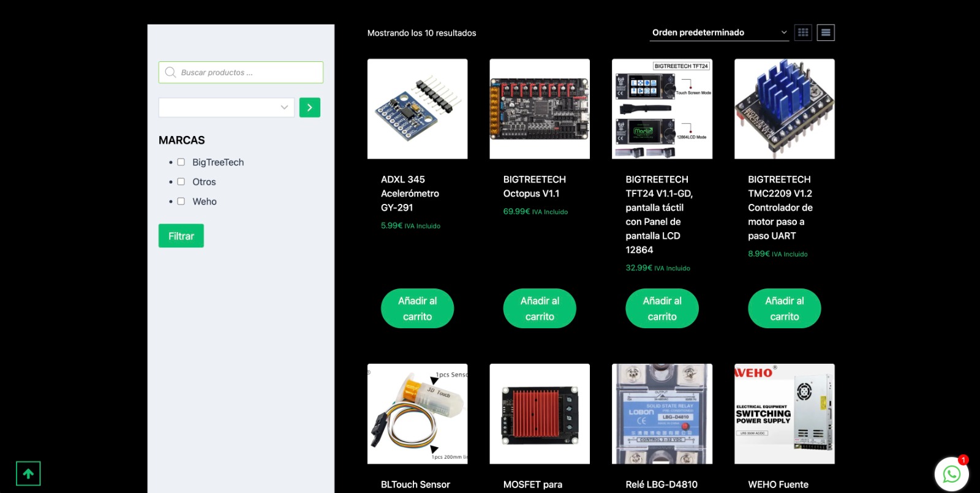Viewport: 980px width, 493px height.
Task: Switch to grid view layout
Action: point(803,32)
